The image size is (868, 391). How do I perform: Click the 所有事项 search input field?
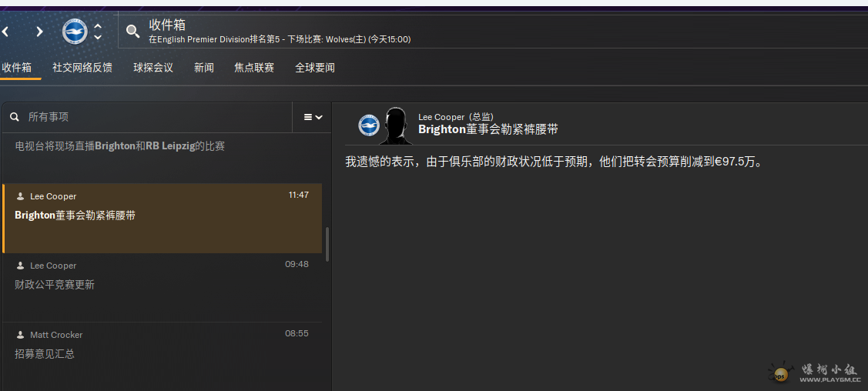154,117
